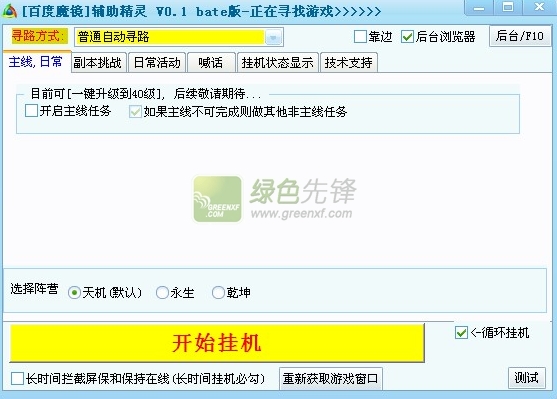557x399 pixels.
Task: Toggle 如果主线不可完成则做其他非主线任务 checkbox
Action: pyautogui.click(x=135, y=112)
